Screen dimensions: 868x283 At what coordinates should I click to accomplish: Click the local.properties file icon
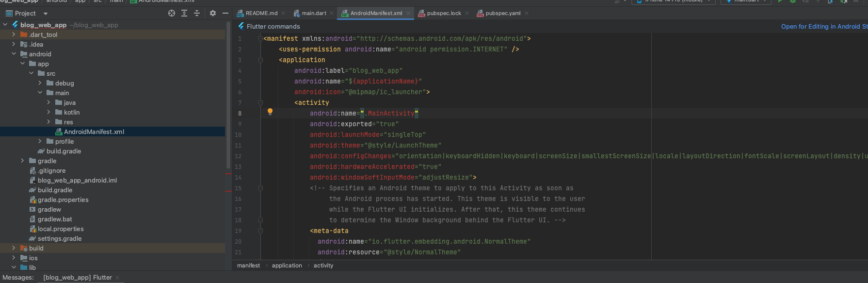coord(33,229)
